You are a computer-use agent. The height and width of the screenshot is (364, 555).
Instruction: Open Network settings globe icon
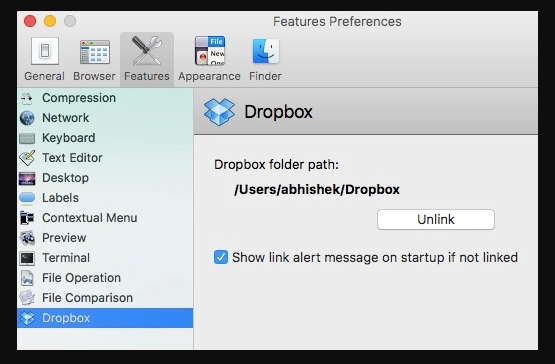tap(27, 118)
